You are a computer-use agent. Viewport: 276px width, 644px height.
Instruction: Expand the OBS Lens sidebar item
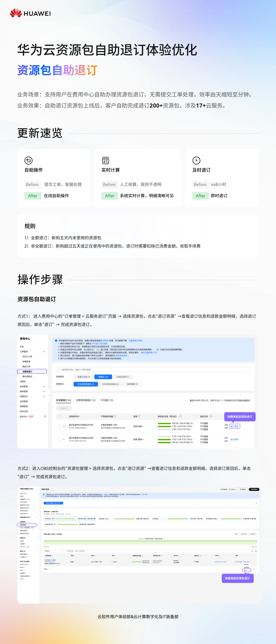click(x=37, y=547)
